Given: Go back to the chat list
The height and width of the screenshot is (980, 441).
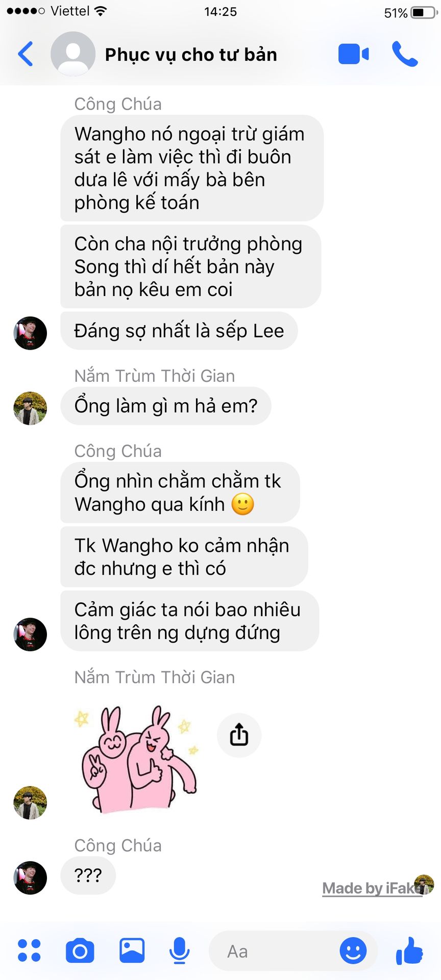Looking at the screenshot, I should (x=25, y=54).
